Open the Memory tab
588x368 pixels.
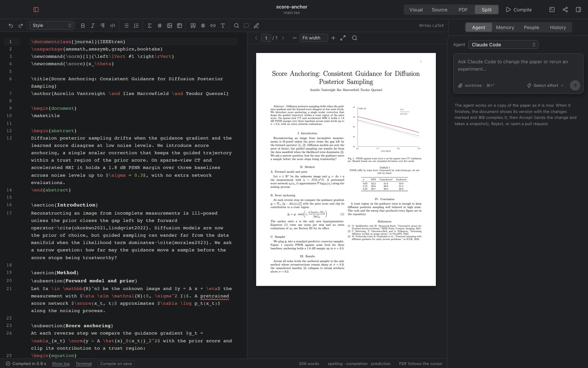[x=505, y=27]
